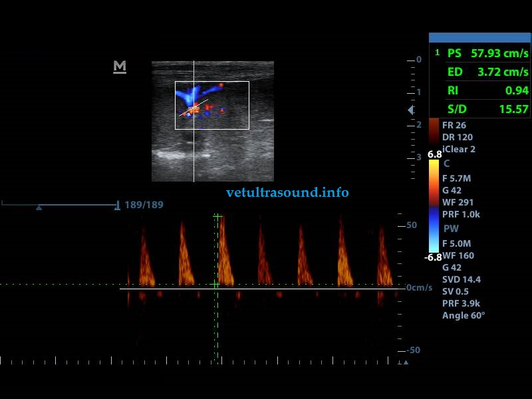Viewport: 532px width, 399px height.
Task: Click the M orientation marker
Action: (x=120, y=66)
